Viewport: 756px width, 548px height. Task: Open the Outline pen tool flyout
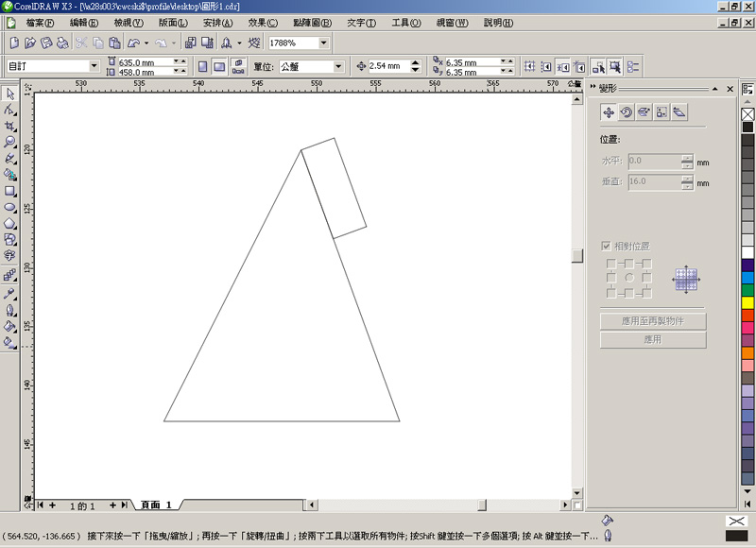(9, 310)
